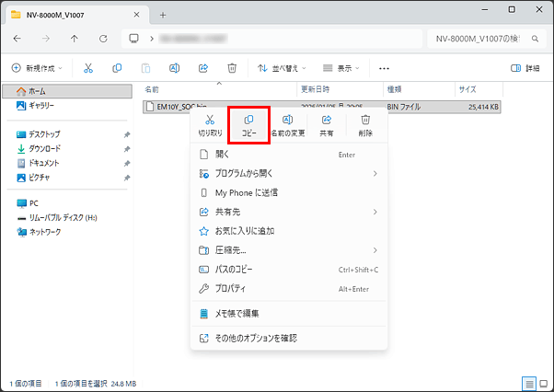Refresh the folder view
Viewport: 554px width, 392px height.
coord(103,39)
